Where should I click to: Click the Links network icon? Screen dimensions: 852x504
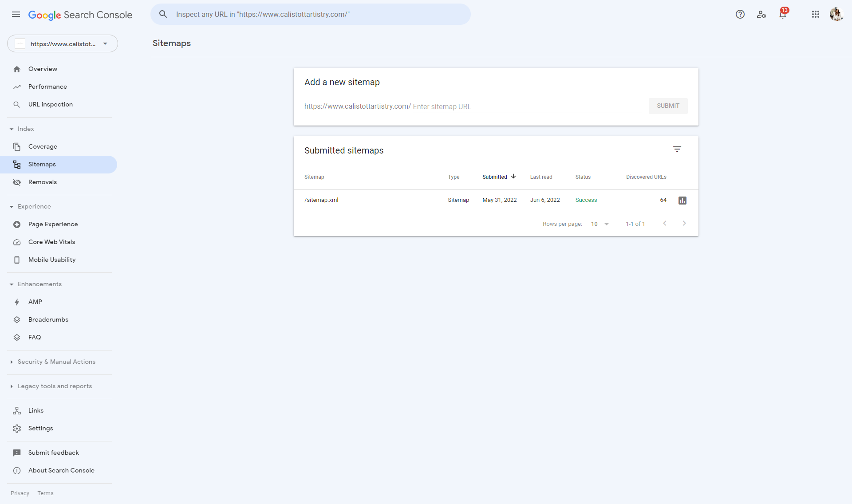pyautogui.click(x=17, y=411)
